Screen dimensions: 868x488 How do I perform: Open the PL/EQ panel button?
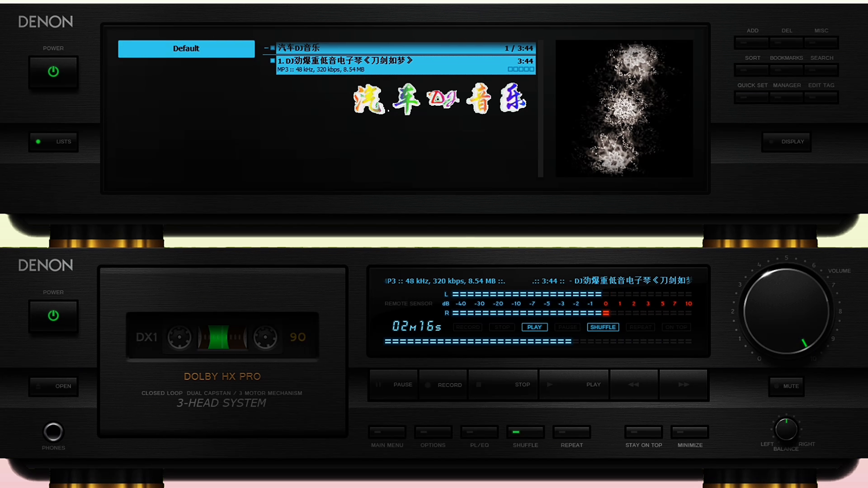tap(479, 432)
